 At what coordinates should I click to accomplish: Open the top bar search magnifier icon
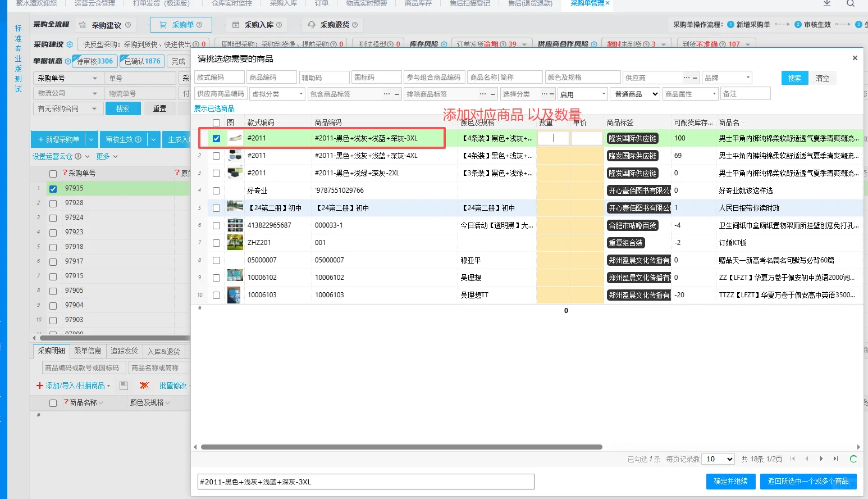click(851, 3)
